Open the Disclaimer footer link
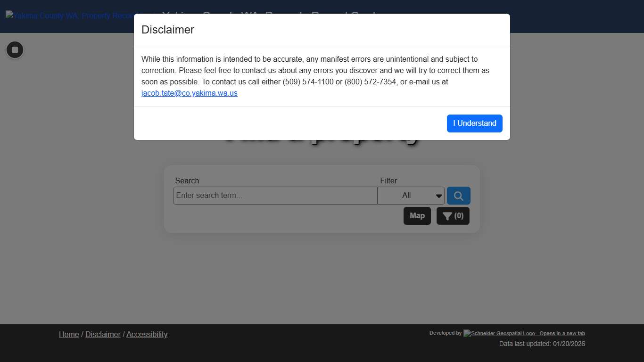644x362 pixels. 103,334
